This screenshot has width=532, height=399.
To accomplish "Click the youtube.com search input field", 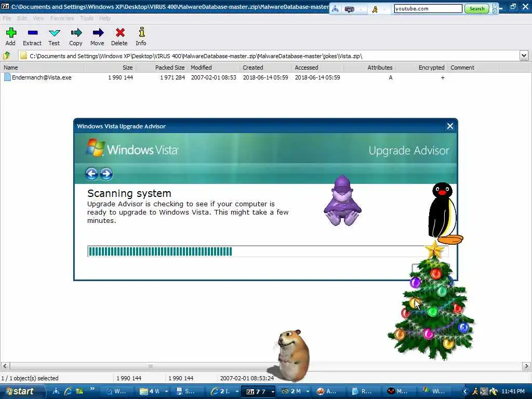I will coord(428,9).
